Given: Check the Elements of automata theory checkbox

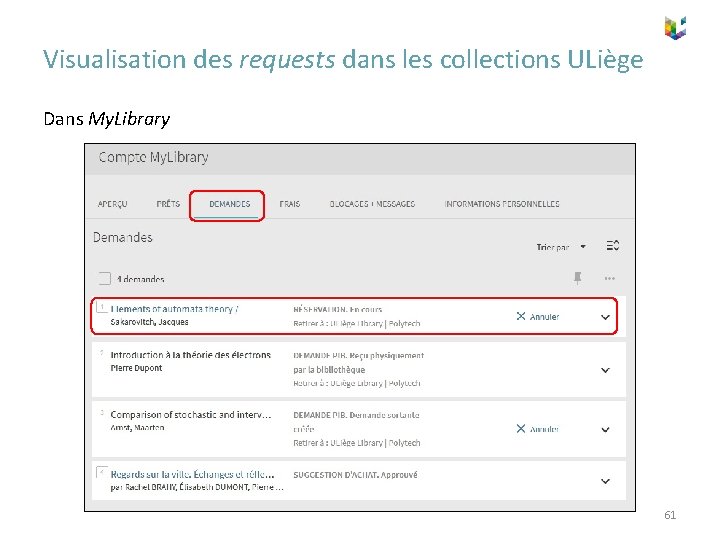Looking at the screenshot, I should (x=102, y=308).
